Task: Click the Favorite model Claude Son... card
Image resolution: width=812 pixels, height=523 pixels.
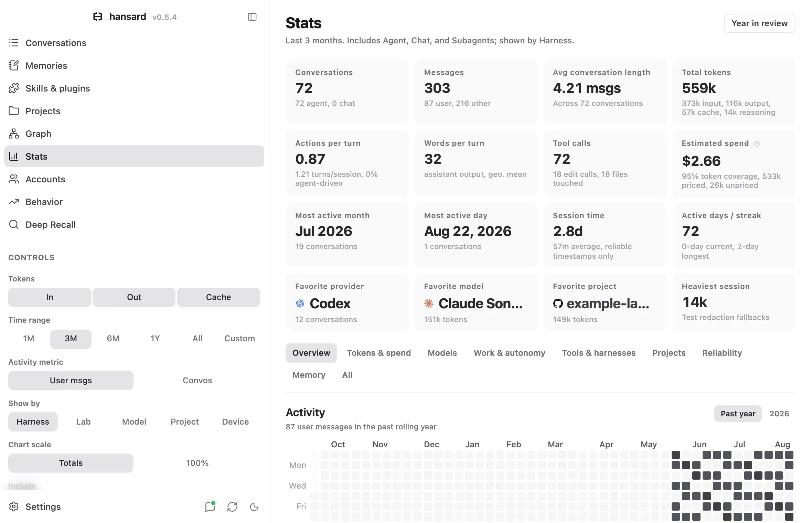Action: [x=476, y=302]
